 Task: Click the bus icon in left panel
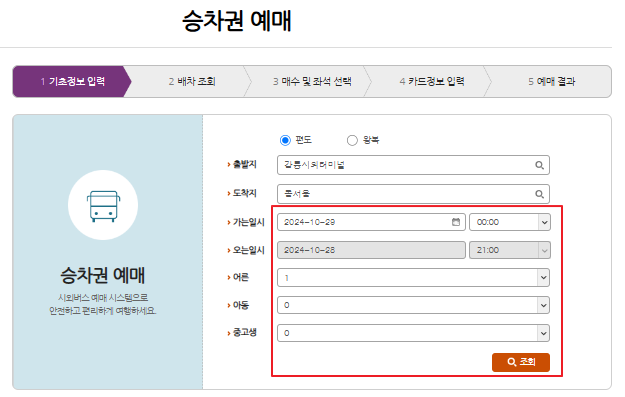[x=103, y=206]
